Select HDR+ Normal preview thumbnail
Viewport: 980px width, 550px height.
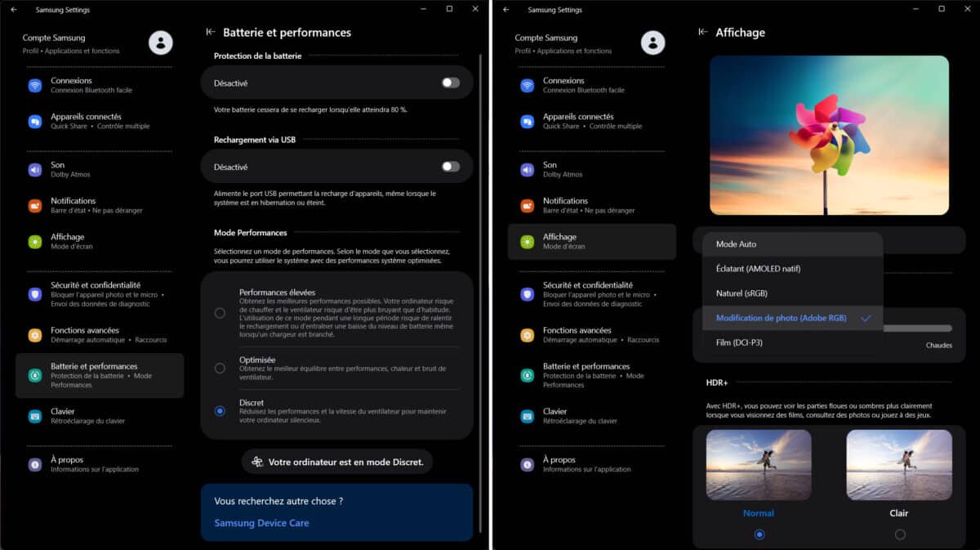pos(759,465)
